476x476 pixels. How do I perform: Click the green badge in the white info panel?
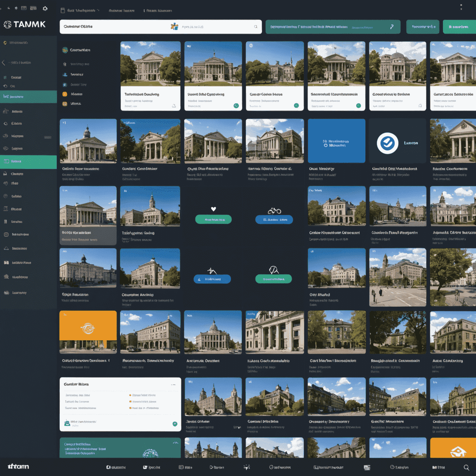coord(175,424)
